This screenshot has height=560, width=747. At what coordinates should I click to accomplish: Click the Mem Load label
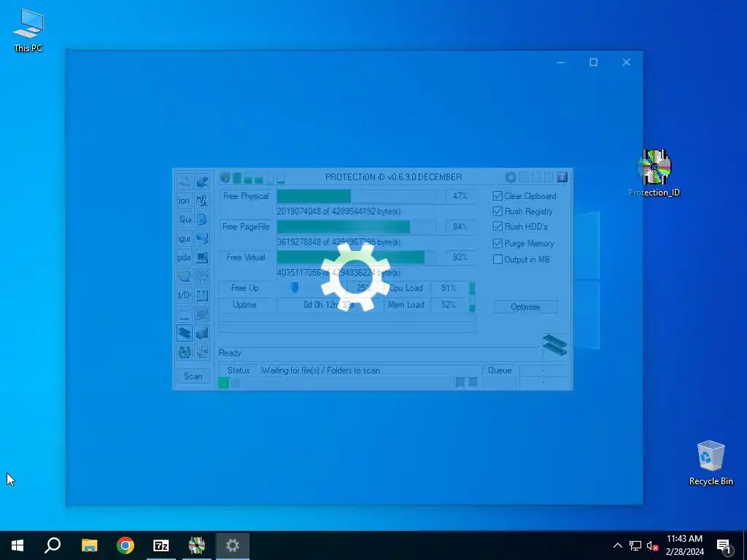pos(406,305)
